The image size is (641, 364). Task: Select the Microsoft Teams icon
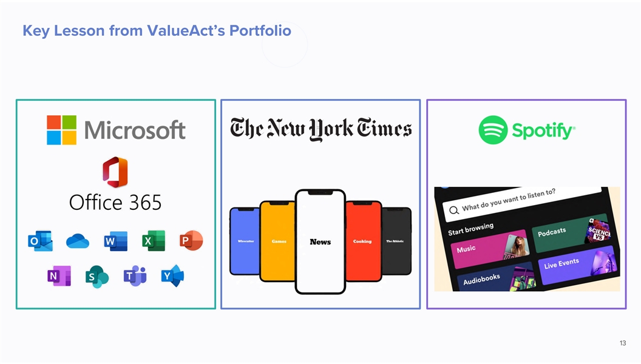[135, 276]
